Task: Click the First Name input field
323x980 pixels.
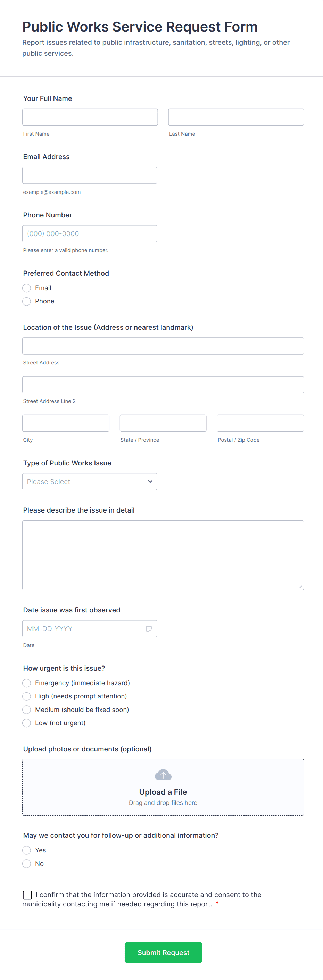Action: coord(90,117)
